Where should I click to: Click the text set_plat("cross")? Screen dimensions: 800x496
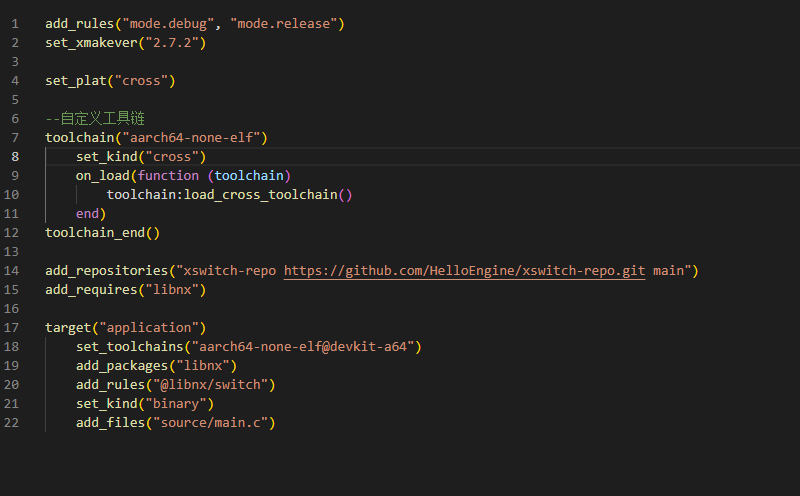click(x=110, y=81)
